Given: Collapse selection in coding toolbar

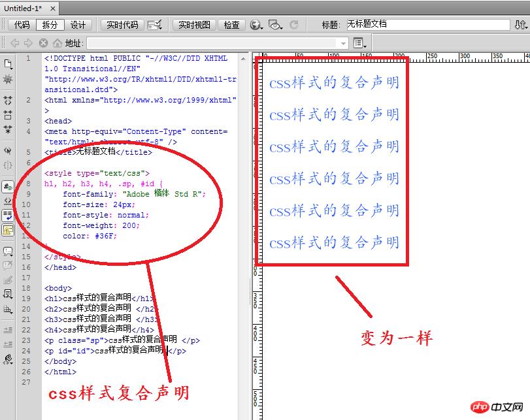Looking at the screenshot, I should pos(8,115).
